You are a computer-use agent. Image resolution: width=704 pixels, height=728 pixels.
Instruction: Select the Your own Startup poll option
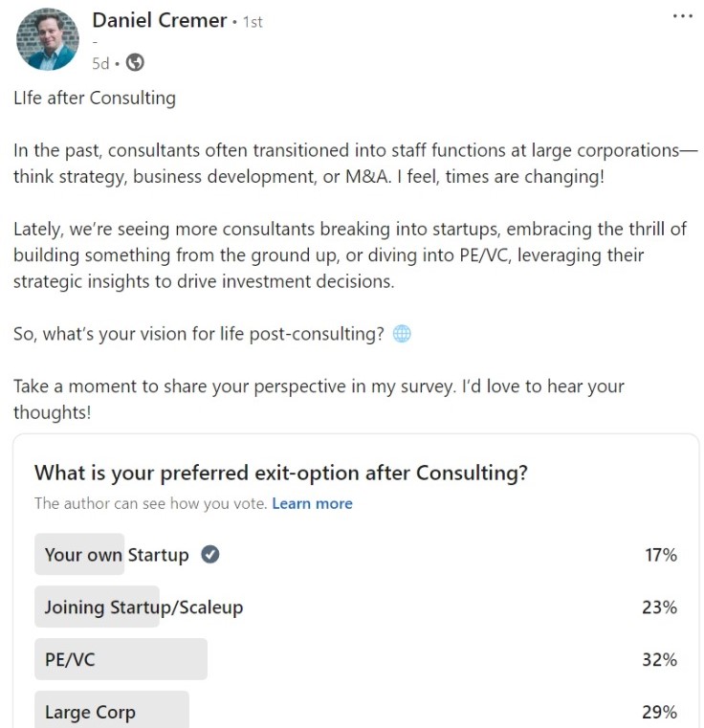(x=356, y=554)
